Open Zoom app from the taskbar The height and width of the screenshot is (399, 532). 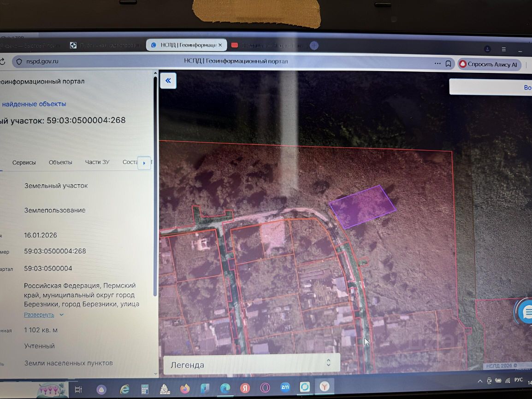click(x=285, y=387)
